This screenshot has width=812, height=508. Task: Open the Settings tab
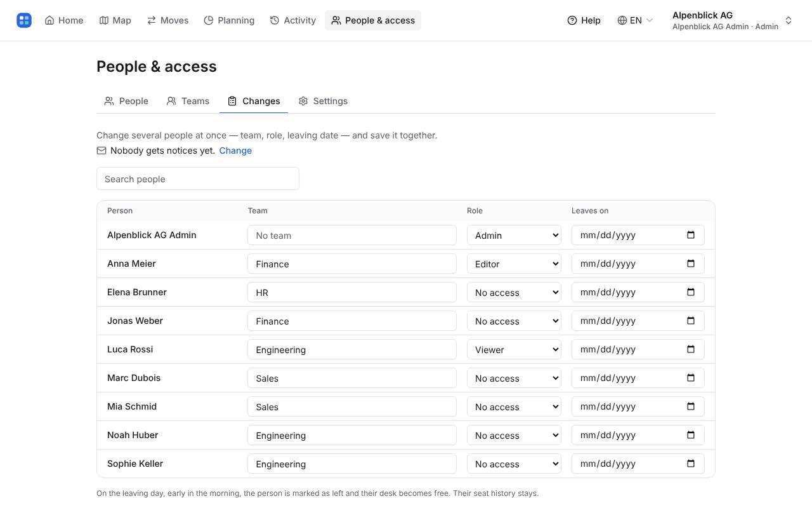[324, 101]
